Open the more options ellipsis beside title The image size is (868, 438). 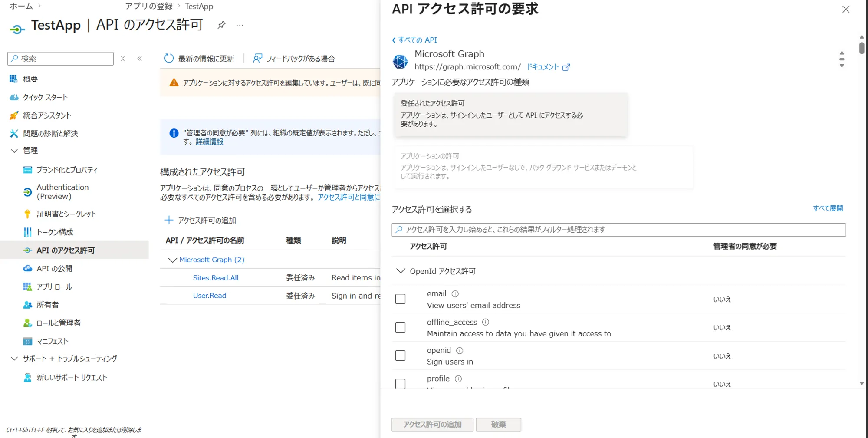(x=240, y=25)
